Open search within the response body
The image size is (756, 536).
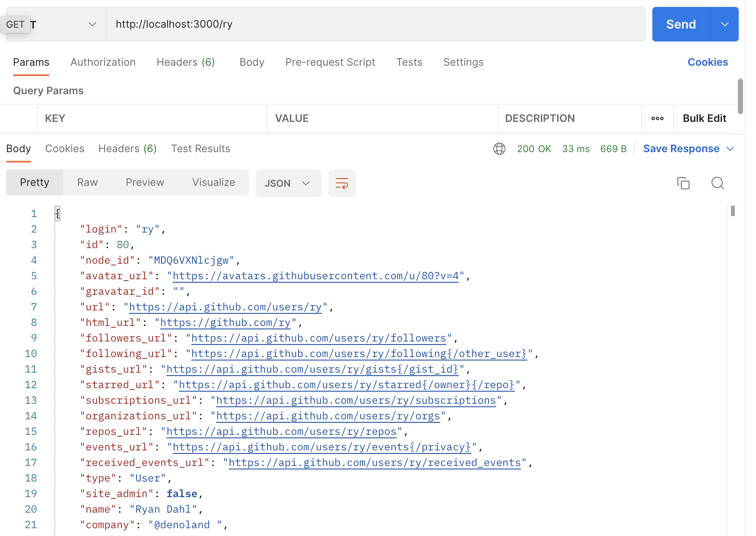718,183
